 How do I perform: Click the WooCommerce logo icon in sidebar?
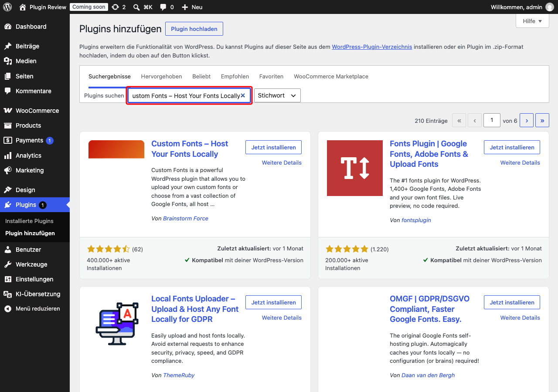pyautogui.click(x=8, y=111)
